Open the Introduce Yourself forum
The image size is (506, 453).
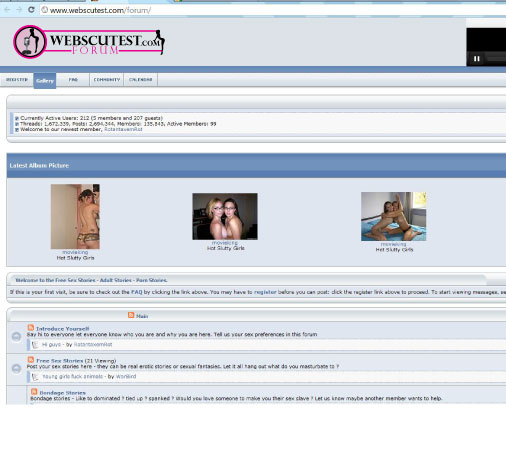pyautogui.click(x=63, y=328)
